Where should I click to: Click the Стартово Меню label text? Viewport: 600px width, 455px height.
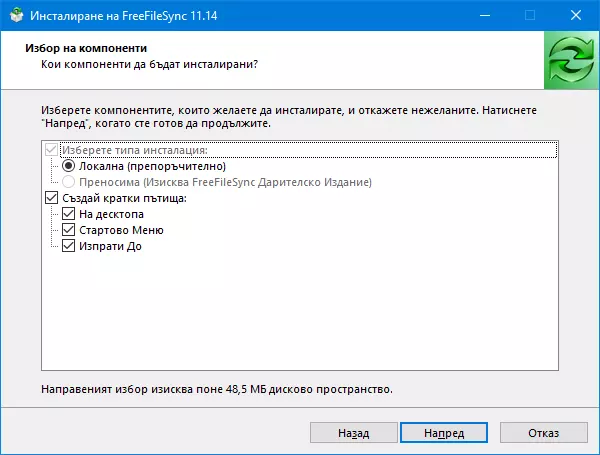(x=121, y=230)
